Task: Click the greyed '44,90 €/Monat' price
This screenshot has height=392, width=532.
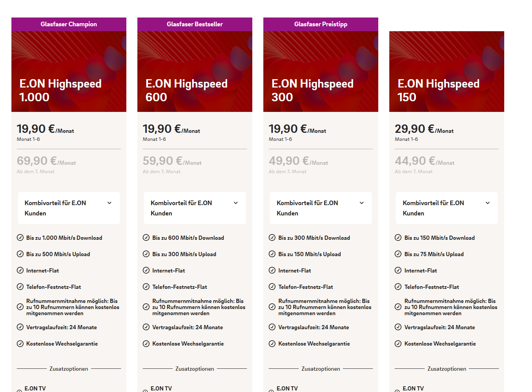Action: point(424,161)
